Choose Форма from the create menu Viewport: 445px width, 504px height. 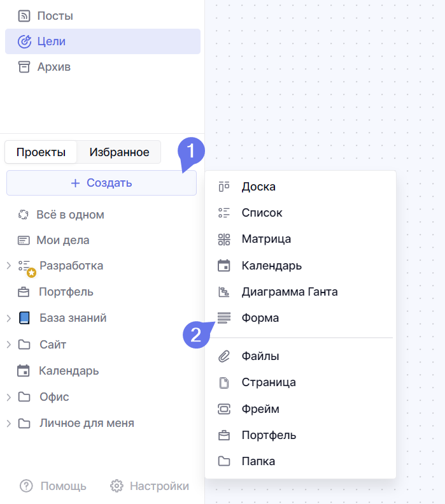(x=260, y=318)
